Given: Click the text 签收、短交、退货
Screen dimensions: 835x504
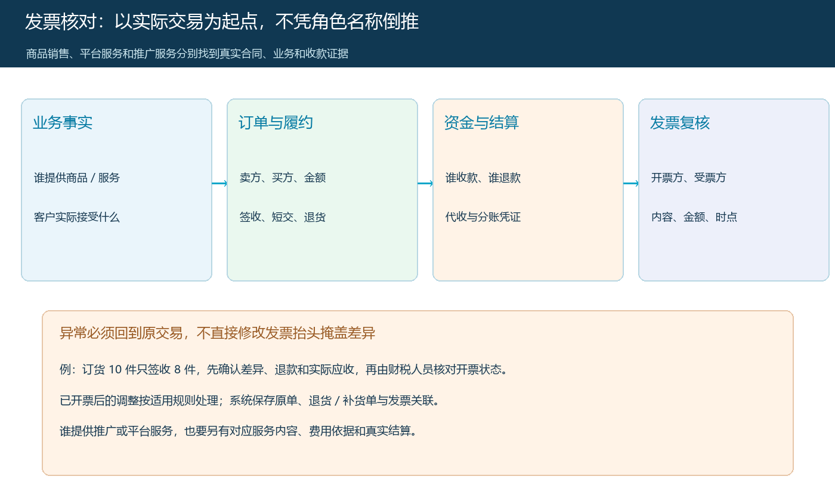Looking at the screenshot, I should tap(283, 217).
